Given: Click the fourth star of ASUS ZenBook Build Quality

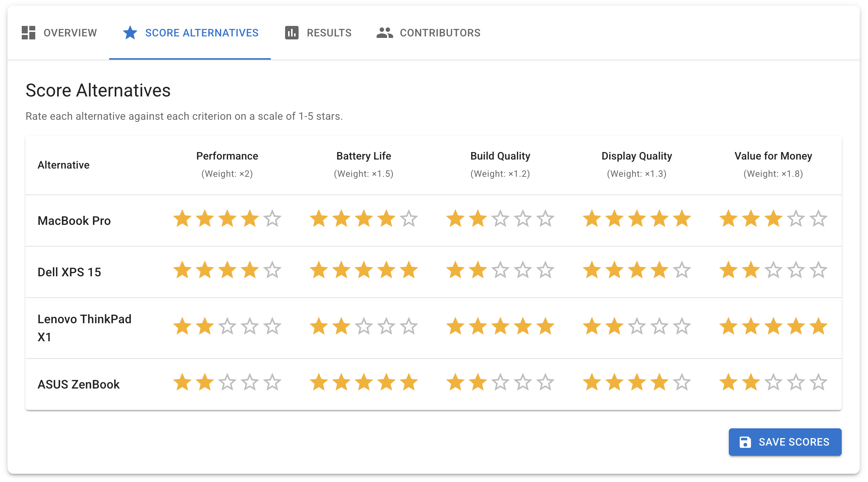Looking at the screenshot, I should click(523, 383).
